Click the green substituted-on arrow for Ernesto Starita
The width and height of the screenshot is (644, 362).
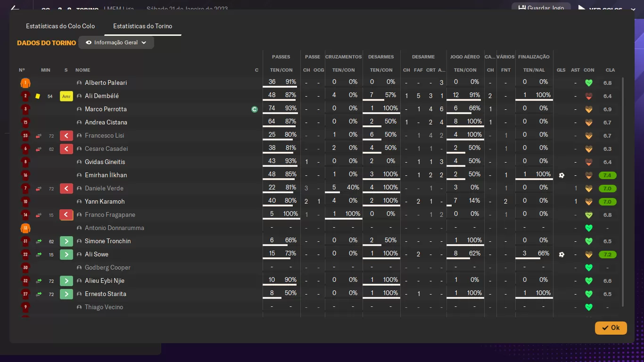click(66, 294)
